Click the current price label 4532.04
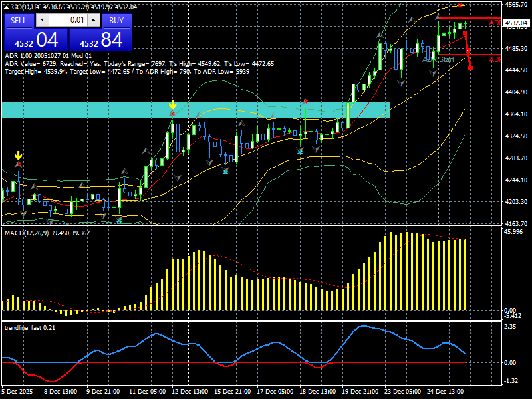 [x=517, y=23]
